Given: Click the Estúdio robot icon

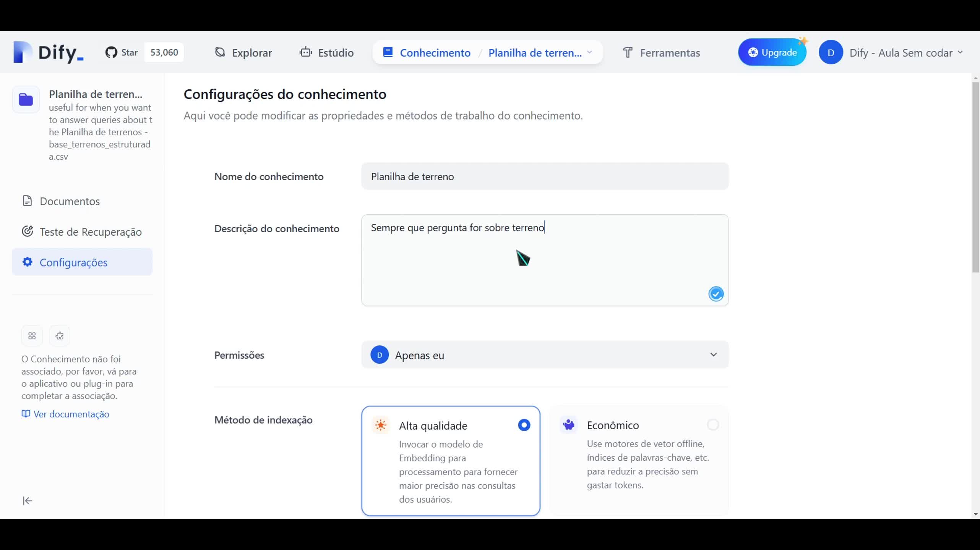Looking at the screenshot, I should pyautogui.click(x=305, y=52).
